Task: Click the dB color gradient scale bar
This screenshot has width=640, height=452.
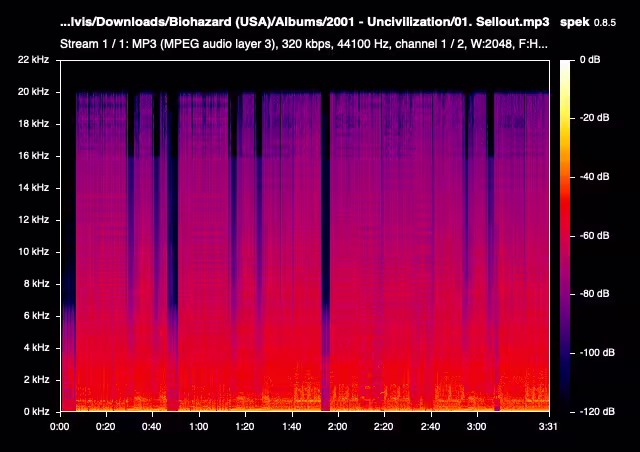Action: [x=565, y=236]
